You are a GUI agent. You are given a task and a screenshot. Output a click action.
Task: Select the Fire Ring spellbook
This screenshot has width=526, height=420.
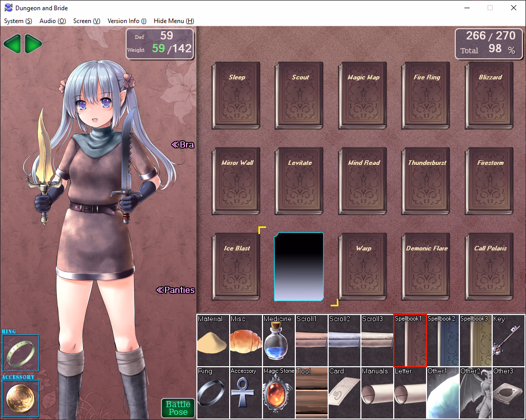click(427, 95)
